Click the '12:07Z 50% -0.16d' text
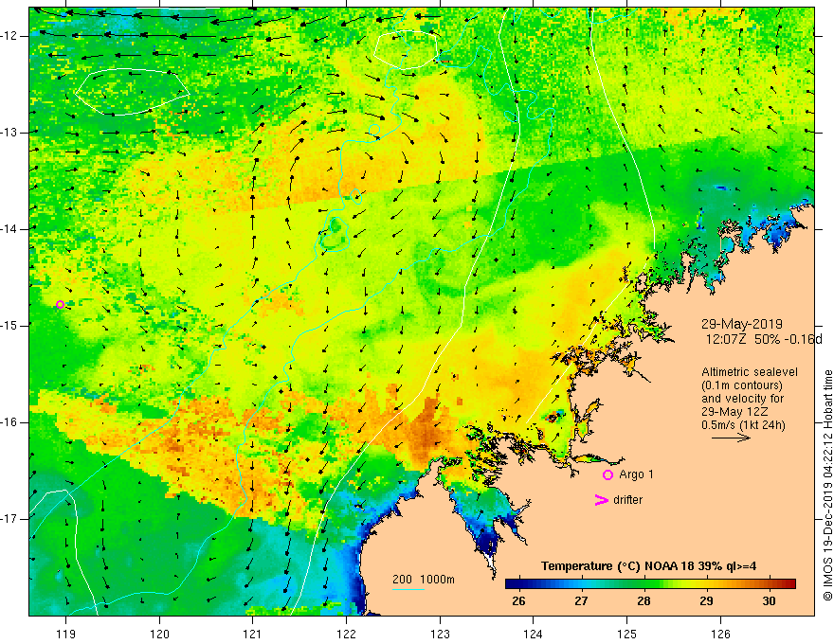The width and height of the screenshot is (834, 644). click(764, 340)
